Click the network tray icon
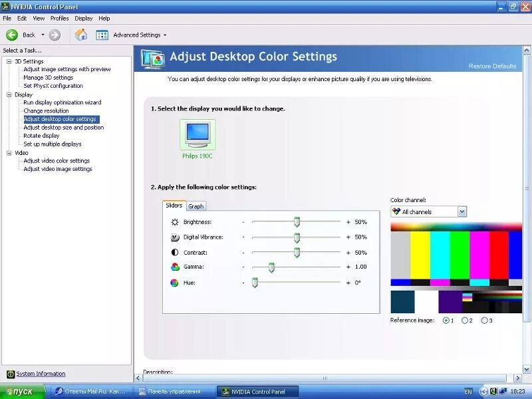The image size is (532, 399). 503,392
